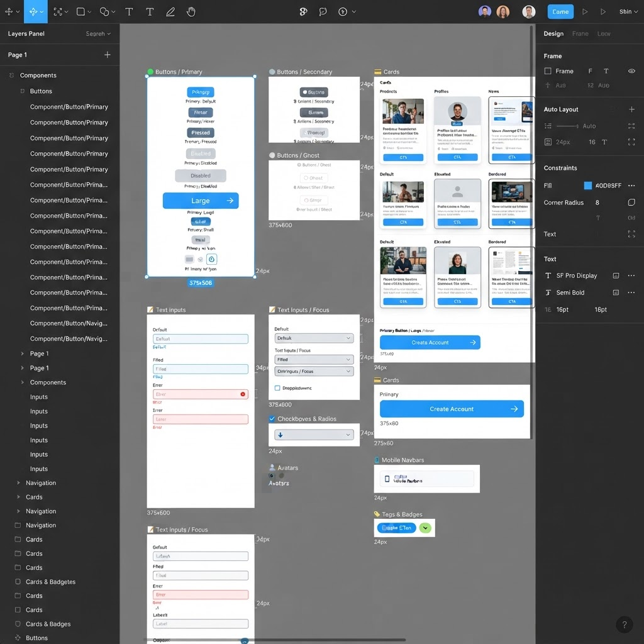Open the help question mark button

tap(624, 625)
